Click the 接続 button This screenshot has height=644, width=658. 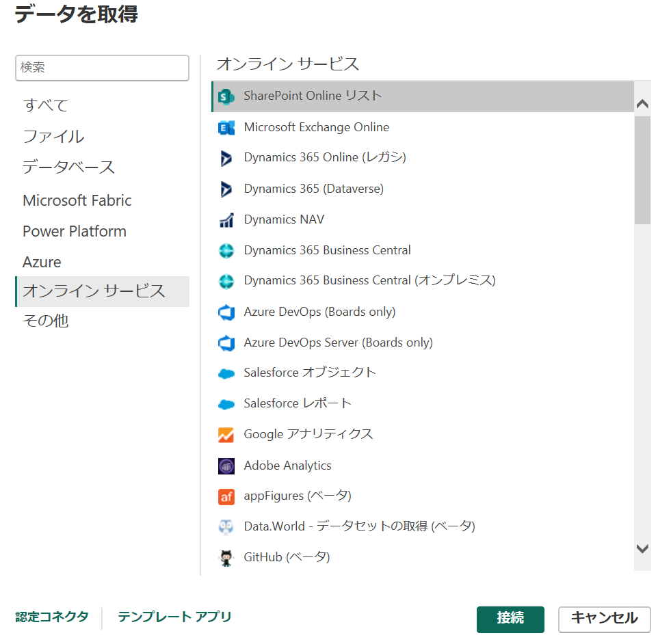tap(510, 619)
